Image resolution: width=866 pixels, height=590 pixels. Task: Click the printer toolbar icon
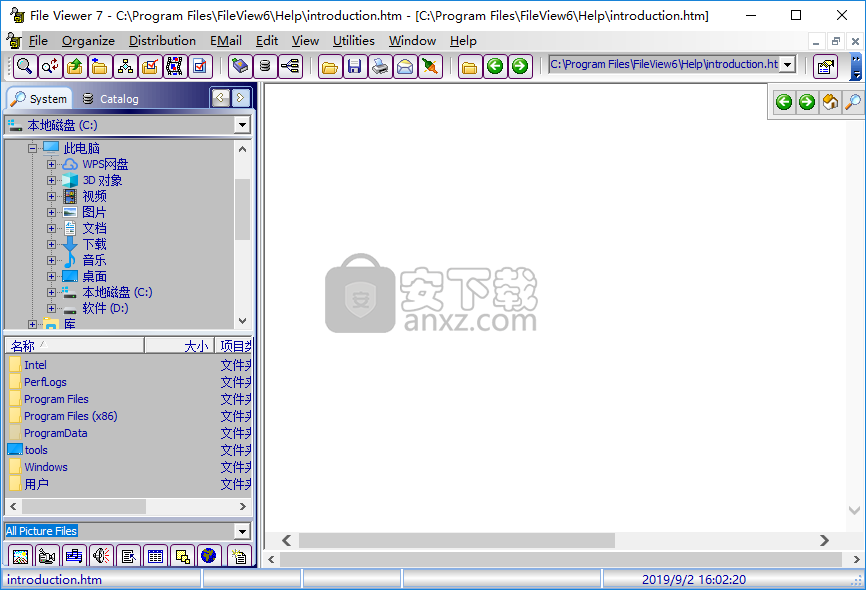click(380, 67)
